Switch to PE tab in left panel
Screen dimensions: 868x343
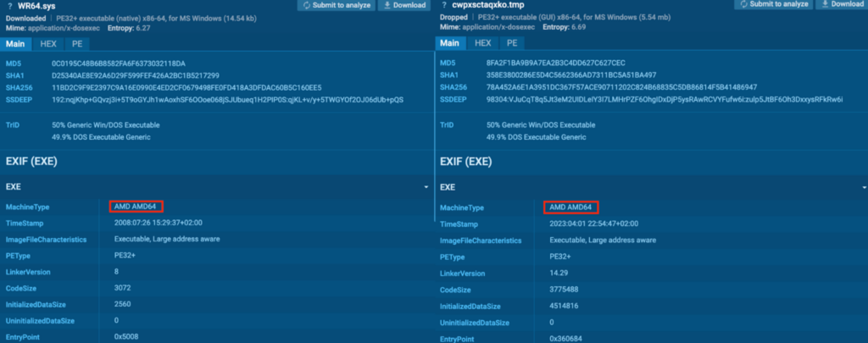(x=77, y=43)
